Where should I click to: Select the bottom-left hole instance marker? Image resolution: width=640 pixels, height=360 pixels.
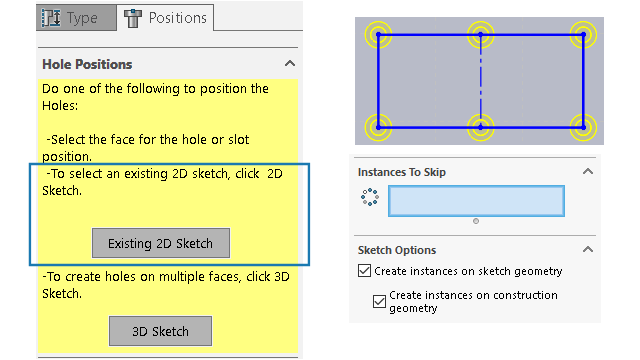pyautogui.click(x=378, y=127)
